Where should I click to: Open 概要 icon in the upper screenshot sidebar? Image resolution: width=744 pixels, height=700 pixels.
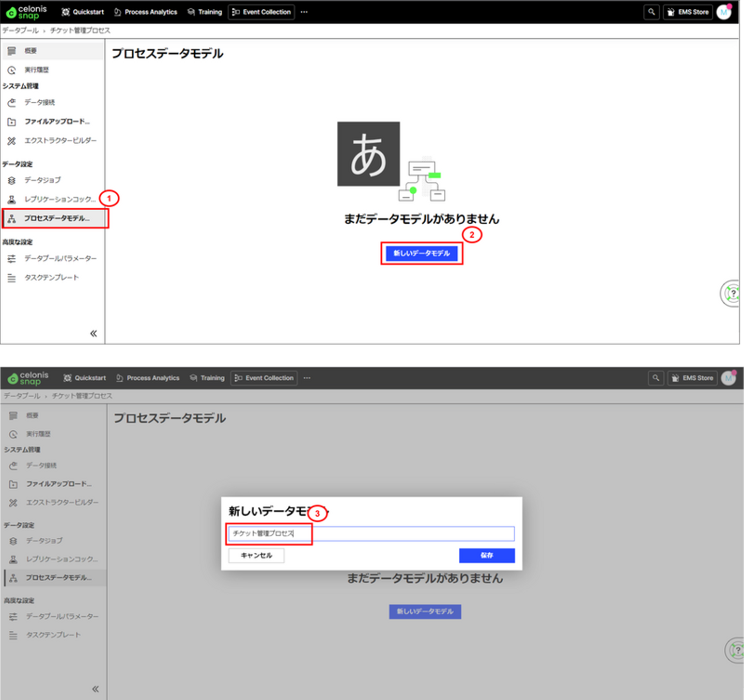tap(12, 51)
